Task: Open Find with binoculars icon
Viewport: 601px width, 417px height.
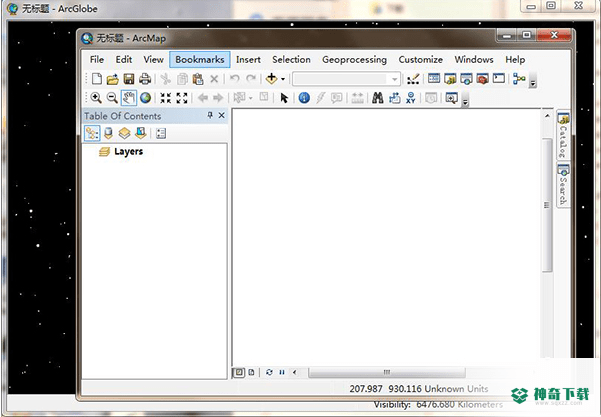Action: coord(378,98)
